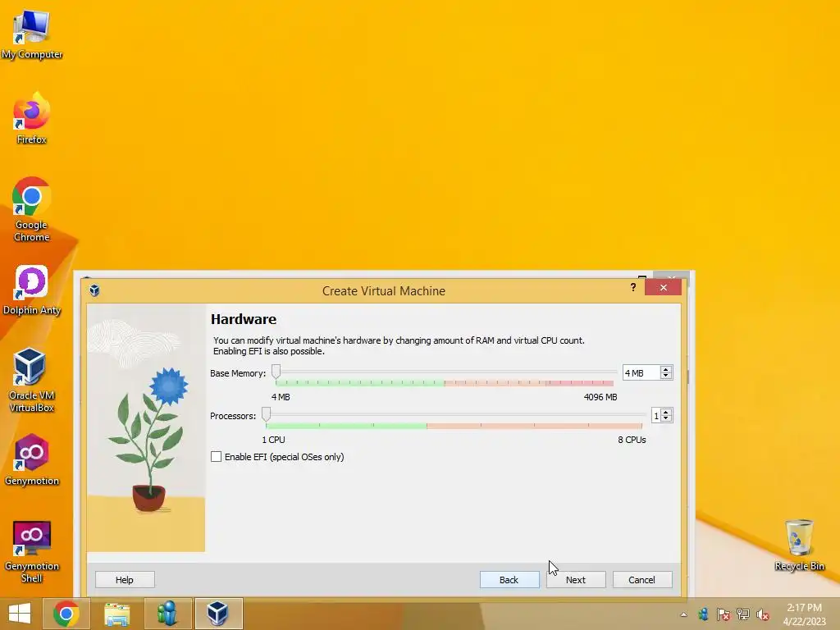Viewport: 840px width, 630px height.
Task: Open Action Center flag icon in tray
Action: point(724,614)
